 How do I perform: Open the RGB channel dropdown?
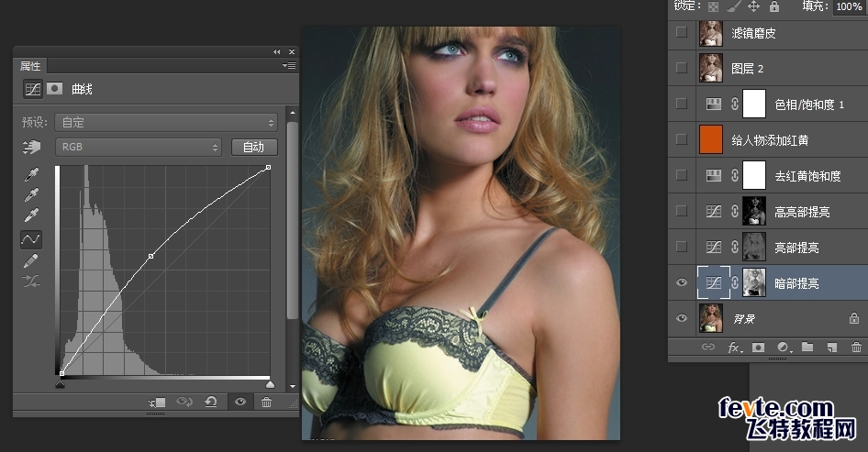pyautogui.click(x=139, y=148)
